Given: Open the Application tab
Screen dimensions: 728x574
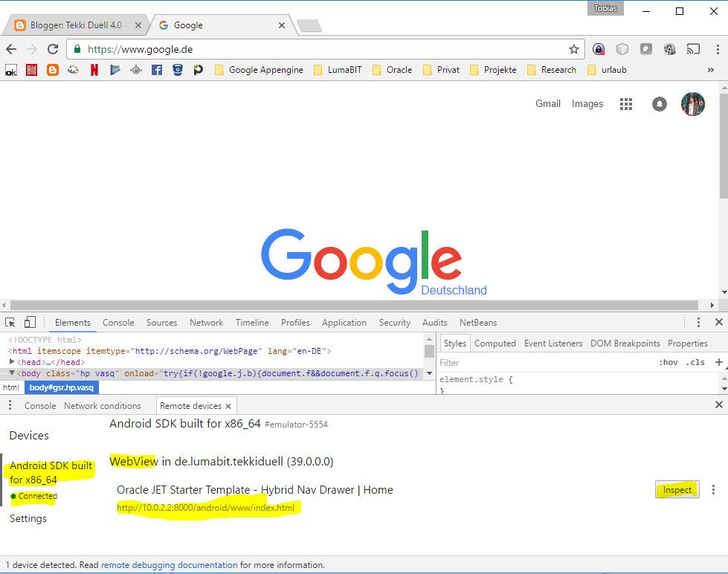Looking at the screenshot, I should tap(344, 322).
